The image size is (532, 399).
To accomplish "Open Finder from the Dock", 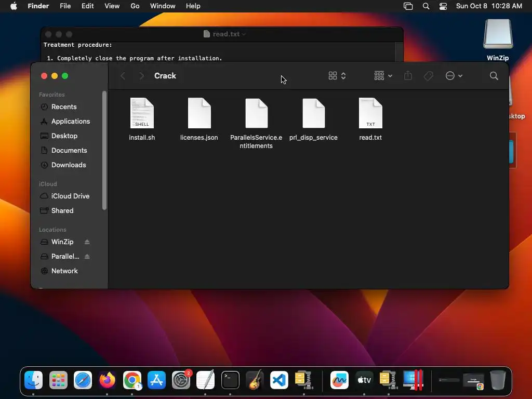I will tap(33, 380).
